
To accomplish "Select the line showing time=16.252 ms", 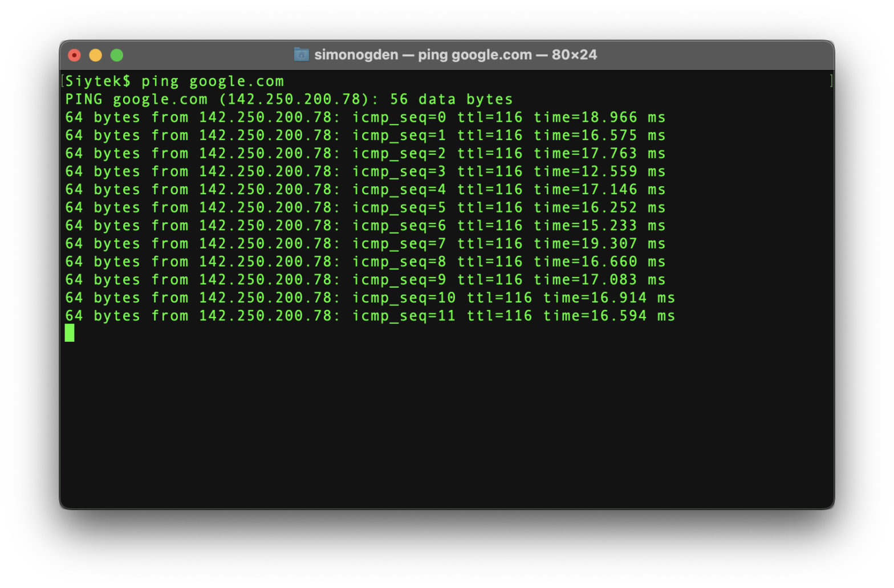I will tap(365, 208).
